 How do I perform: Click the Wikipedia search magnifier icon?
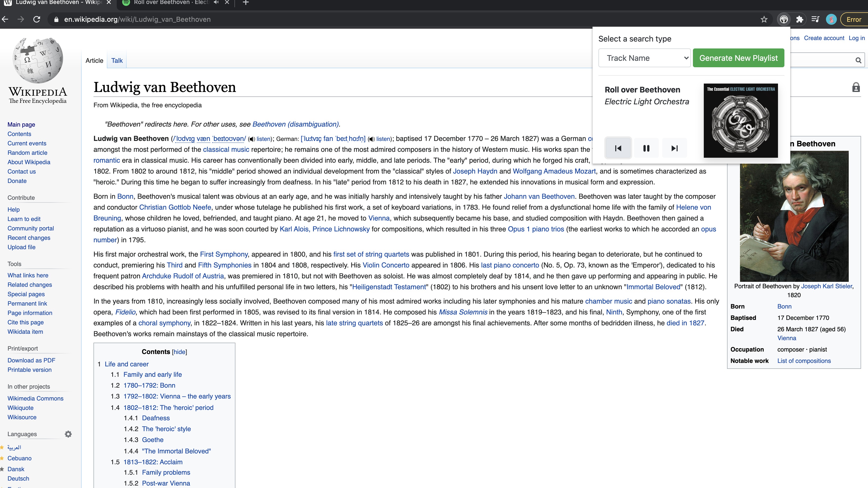(858, 60)
